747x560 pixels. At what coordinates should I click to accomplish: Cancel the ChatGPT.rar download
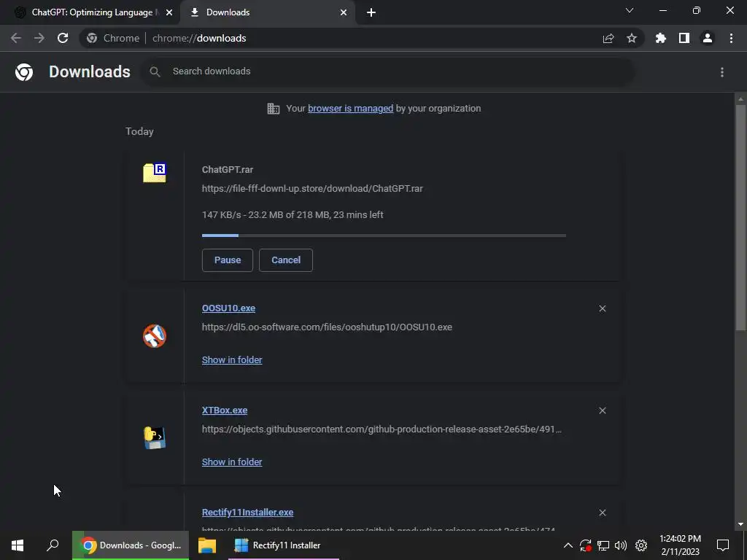click(x=286, y=260)
